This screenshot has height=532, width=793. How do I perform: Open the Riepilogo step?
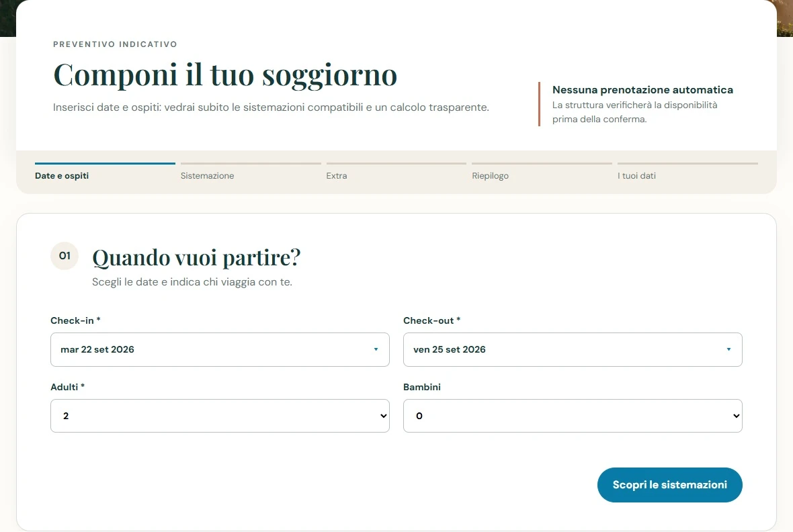click(x=542, y=172)
